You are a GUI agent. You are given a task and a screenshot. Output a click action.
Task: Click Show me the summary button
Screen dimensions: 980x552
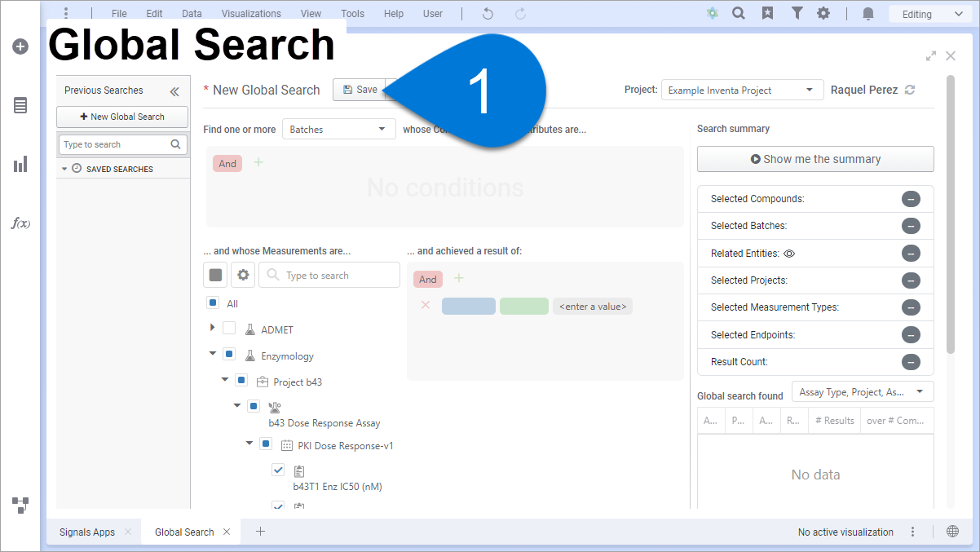pyautogui.click(x=815, y=159)
